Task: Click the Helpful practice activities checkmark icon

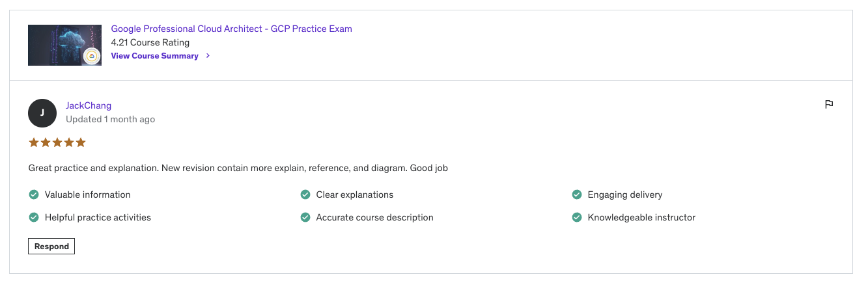Action: pyautogui.click(x=34, y=217)
